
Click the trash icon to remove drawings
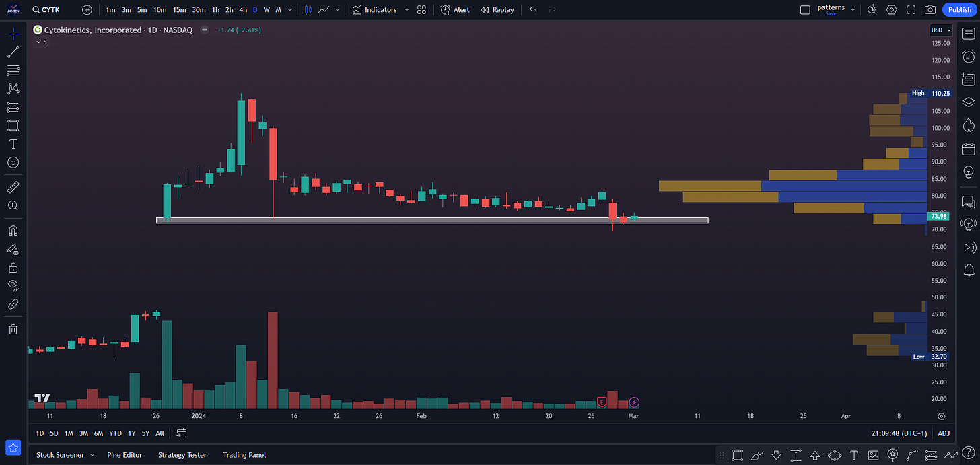coord(13,329)
